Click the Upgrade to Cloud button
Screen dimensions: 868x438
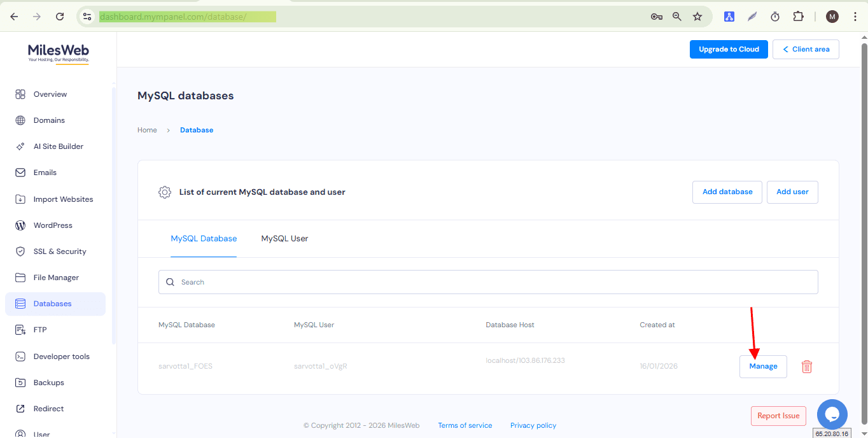point(728,49)
